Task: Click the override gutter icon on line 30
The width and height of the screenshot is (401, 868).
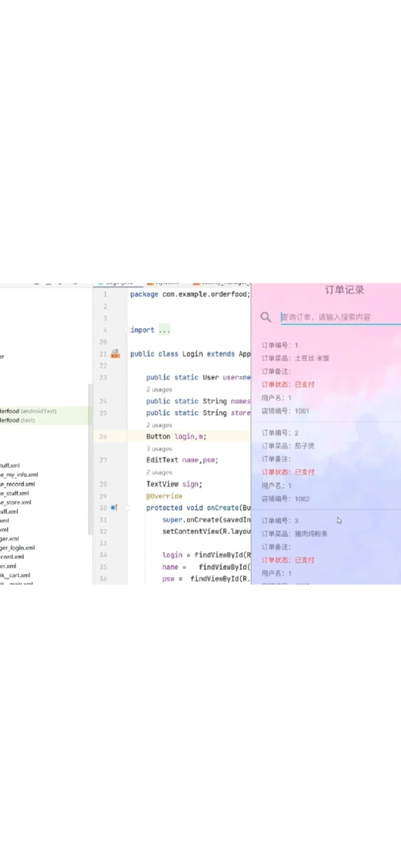Action: coord(114,508)
